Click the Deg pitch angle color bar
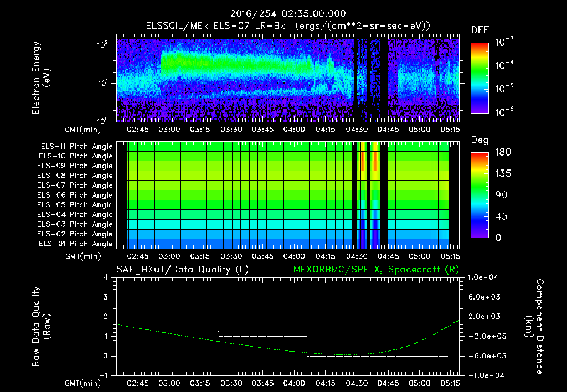 [x=480, y=195]
